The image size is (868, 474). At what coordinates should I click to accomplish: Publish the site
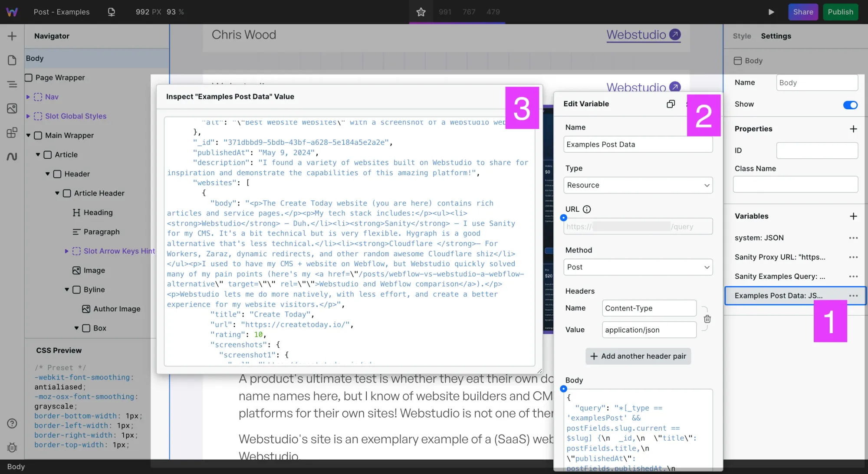(840, 12)
